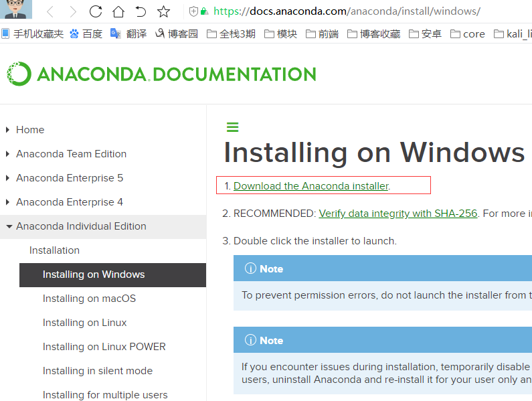Image resolution: width=532 pixels, height=401 pixels.
Task: Go back with the browser back arrow
Action: (50, 11)
